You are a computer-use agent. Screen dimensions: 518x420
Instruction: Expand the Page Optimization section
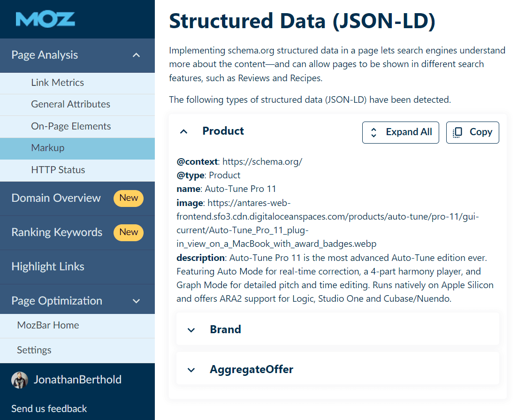(x=136, y=301)
